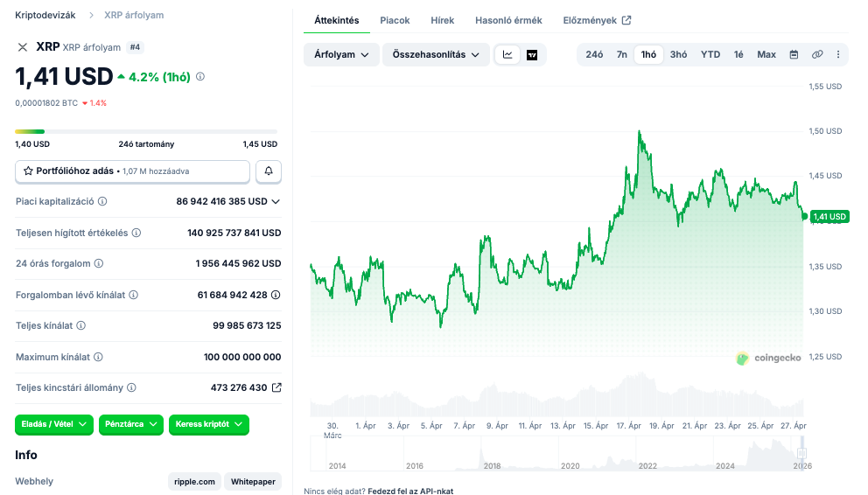868x495 pixels.
Task: Switch to the Piacok tab
Action: tap(395, 20)
